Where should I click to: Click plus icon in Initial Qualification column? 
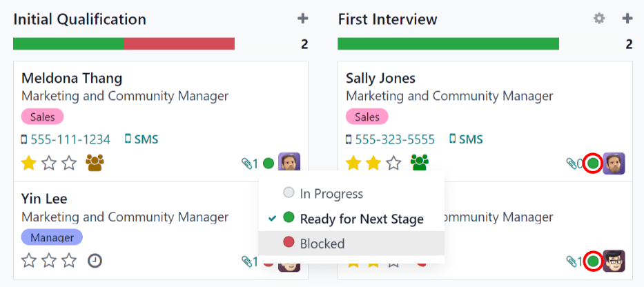302,19
